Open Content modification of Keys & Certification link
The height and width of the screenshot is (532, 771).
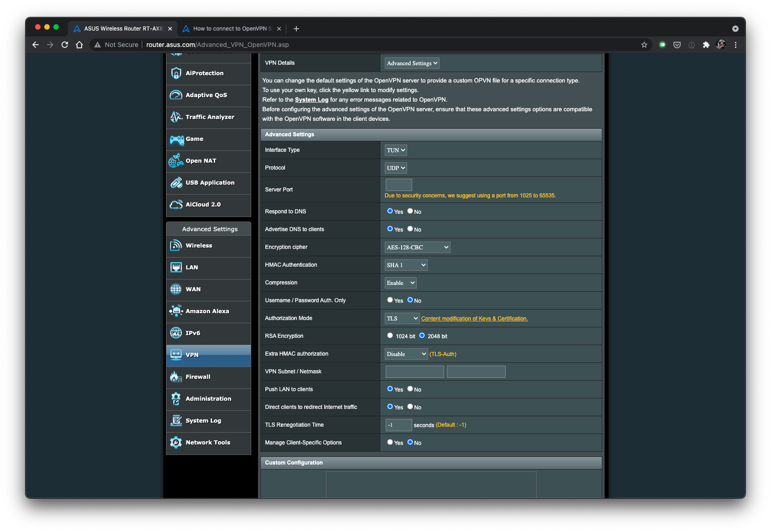[474, 319]
